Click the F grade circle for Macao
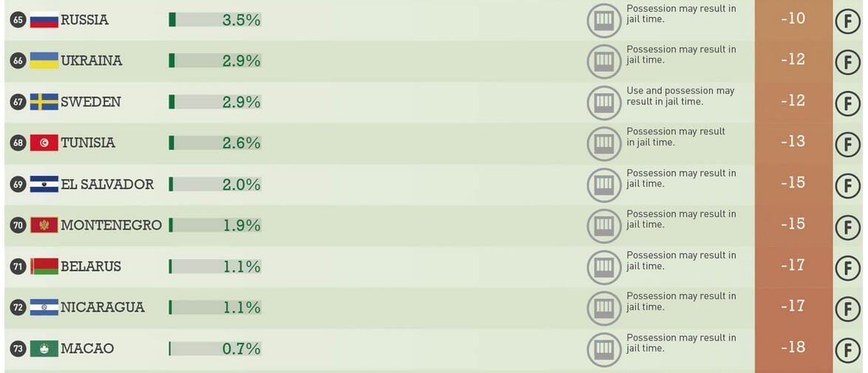Viewport: 868px width, 373px height. (847, 349)
